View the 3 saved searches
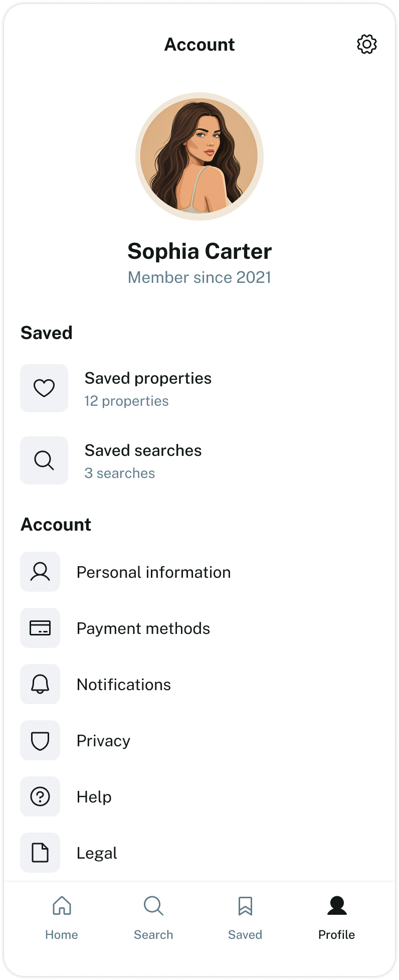Image resolution: width=399 pixels, height=980 pixels. (x=199, y=460)
